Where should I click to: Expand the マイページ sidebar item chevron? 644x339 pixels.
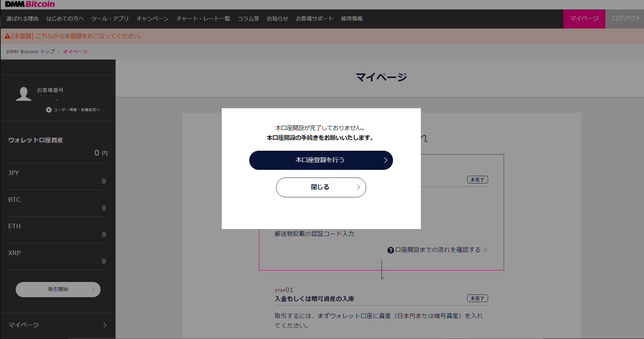click(105, 325)
